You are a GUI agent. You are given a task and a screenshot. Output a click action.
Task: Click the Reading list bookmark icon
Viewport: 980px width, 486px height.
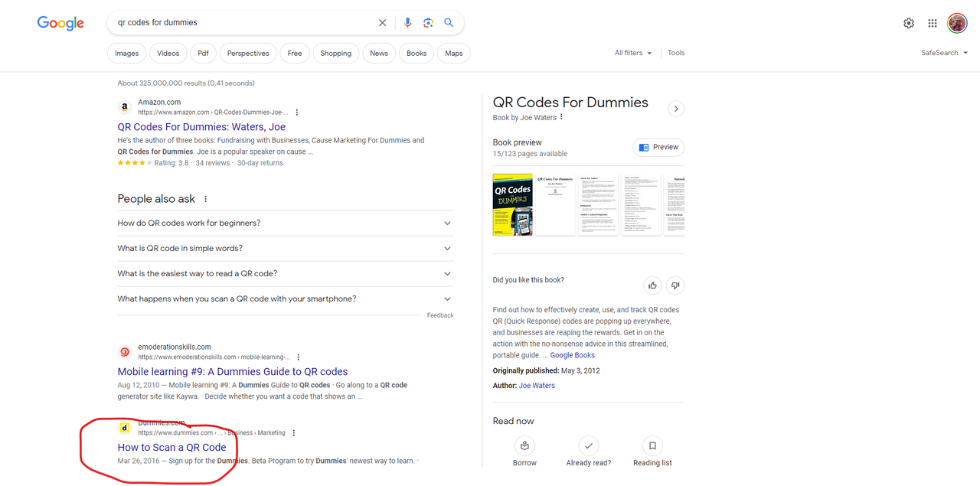(x=652, y=445)
